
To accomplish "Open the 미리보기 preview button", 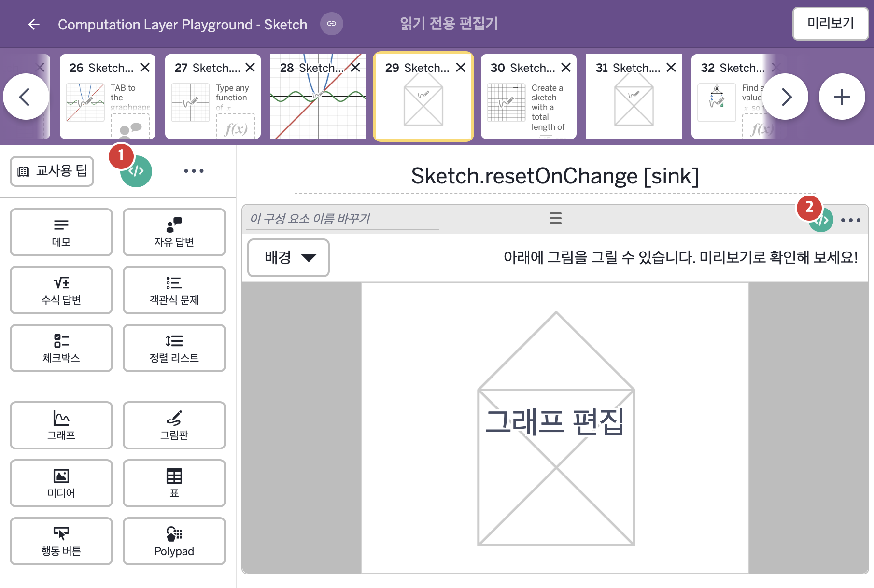I will [831, 23].
